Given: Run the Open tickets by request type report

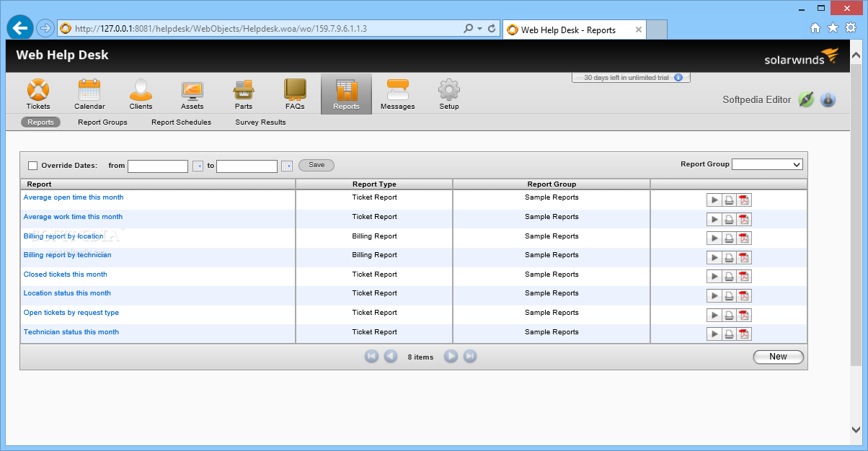Looking at the screenshot, I should click(x=714, y=315).
